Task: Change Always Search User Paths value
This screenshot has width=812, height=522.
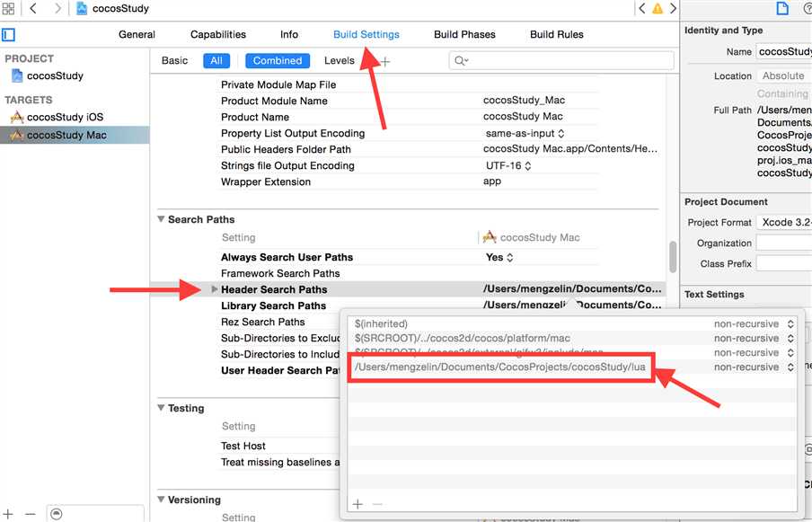Action: point(499,257)
